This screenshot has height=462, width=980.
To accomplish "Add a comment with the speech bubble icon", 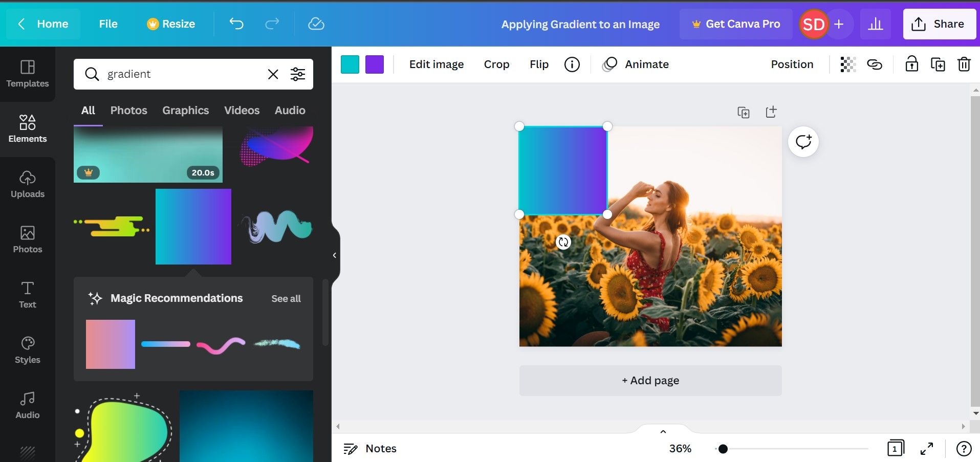I will click(x=803, y=142).
